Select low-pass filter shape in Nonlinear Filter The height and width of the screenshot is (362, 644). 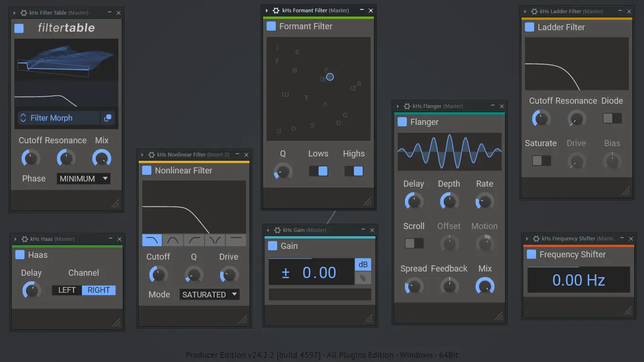tap(152, 240)
